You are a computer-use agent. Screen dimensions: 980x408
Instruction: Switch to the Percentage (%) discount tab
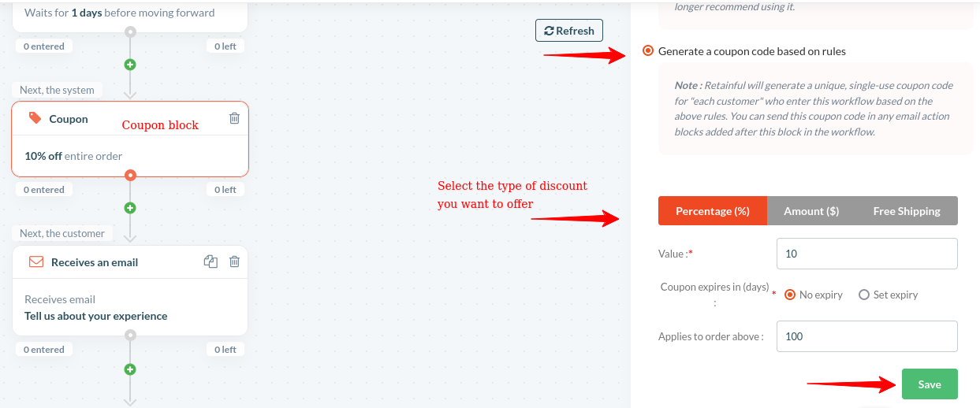(712, 211)
